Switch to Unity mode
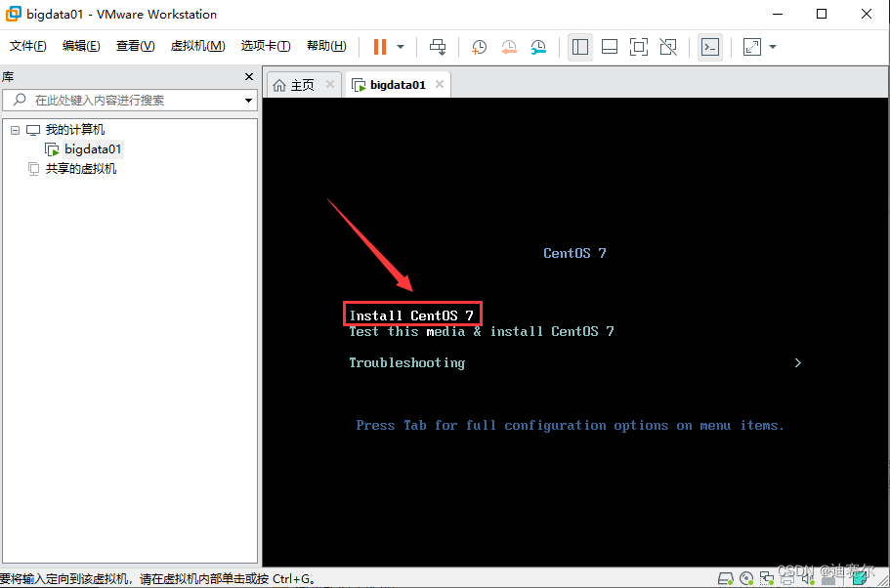890x588 pixels. tap(668, 47)
